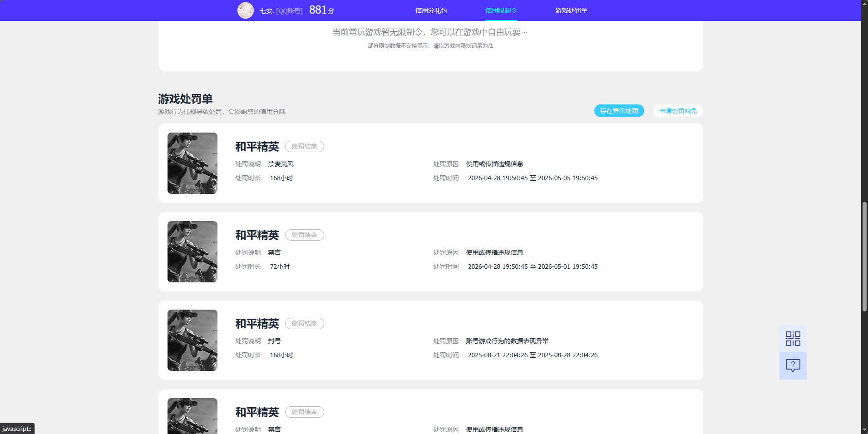868x434 pixels.
Task: Open game thumbnail in 72小时 禁言 card
Action: (192, 252)
